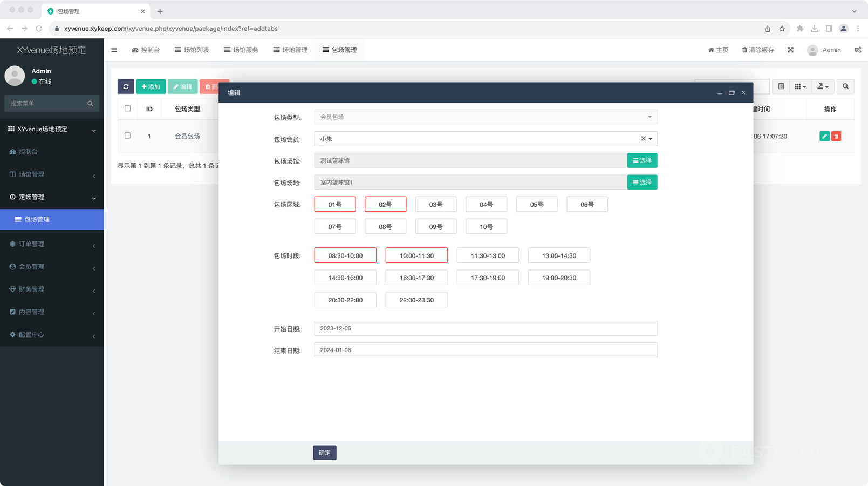Collapse sidebar with the hamburger menu icon
Viewport: 868px width, 486px height.
click(114, 50)
